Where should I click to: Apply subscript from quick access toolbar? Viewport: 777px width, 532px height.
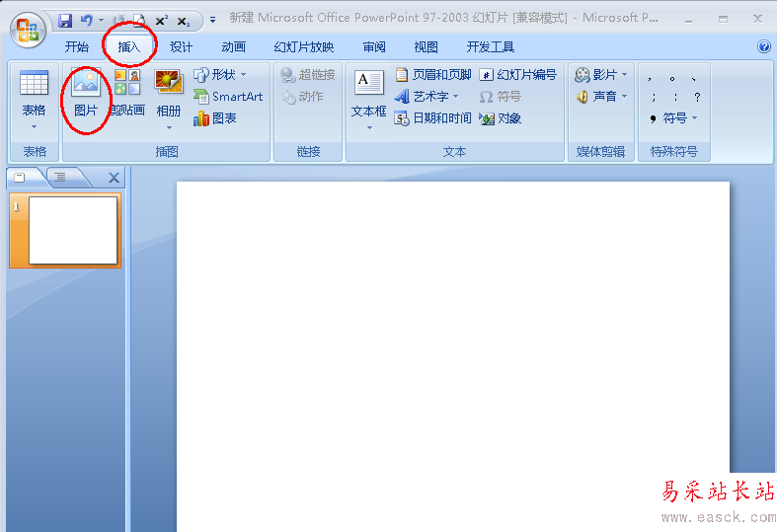pos(184,22)
